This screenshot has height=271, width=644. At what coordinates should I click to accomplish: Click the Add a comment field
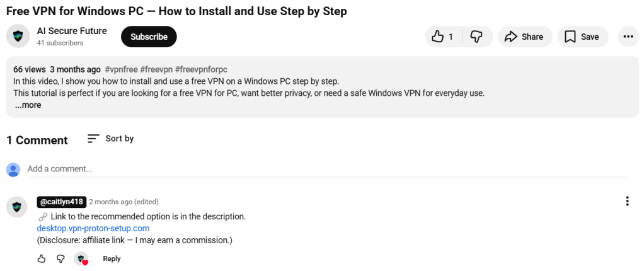pos(328,169)
